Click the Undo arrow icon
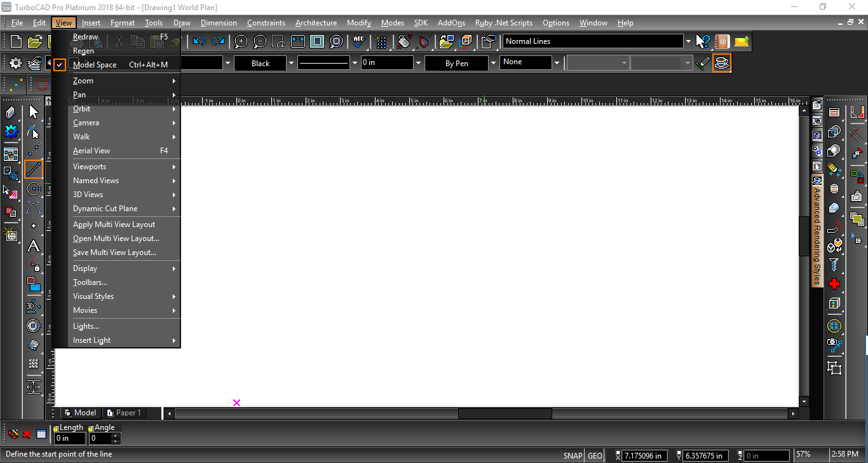The image size is (868, 463). (200, 42)
